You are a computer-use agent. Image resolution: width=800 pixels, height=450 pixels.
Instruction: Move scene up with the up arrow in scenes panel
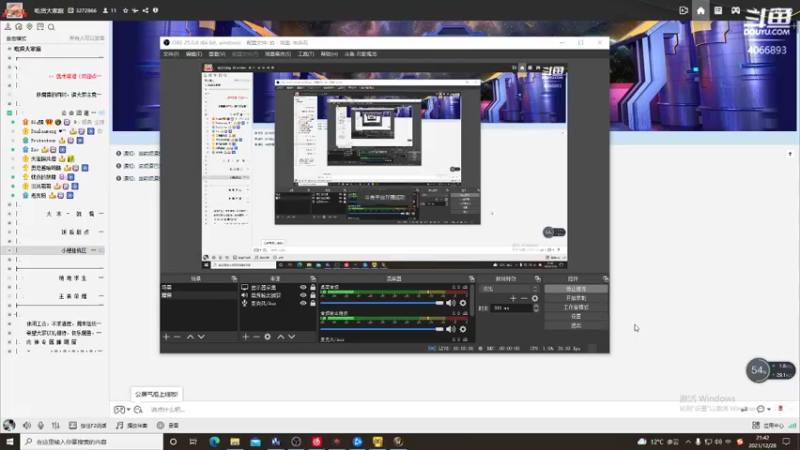click(190, 337)
